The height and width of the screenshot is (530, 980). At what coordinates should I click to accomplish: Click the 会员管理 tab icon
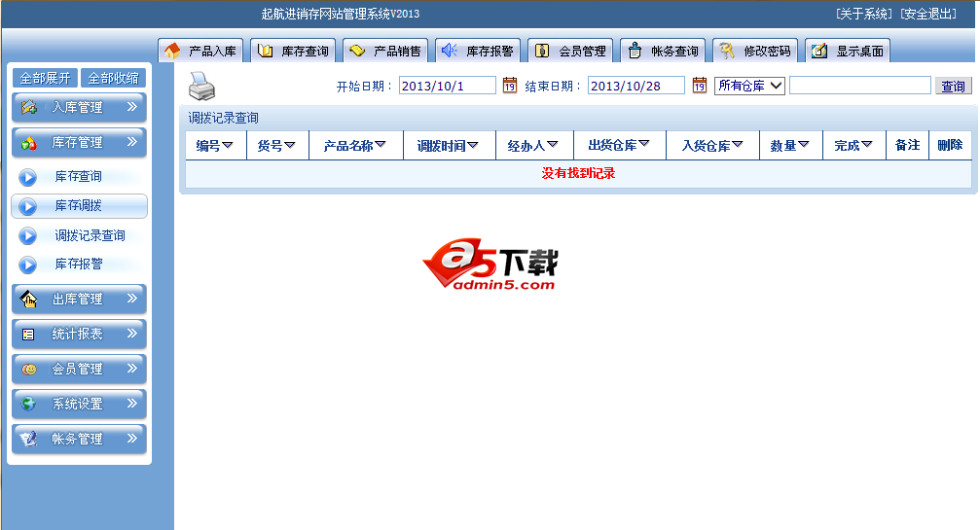[542, 51]
